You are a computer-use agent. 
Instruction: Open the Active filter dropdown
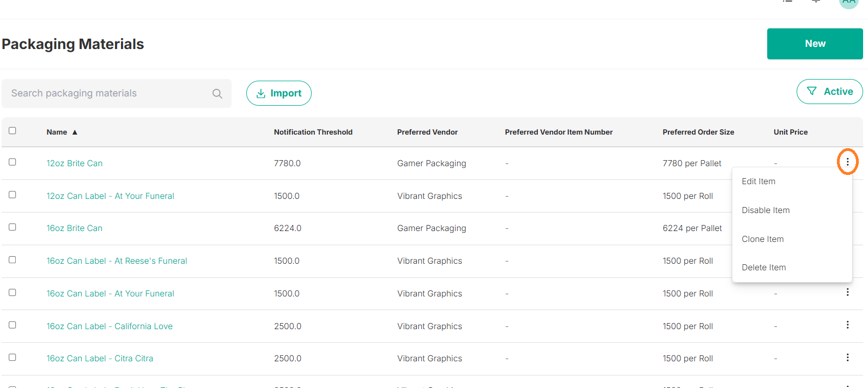(829, 92)
